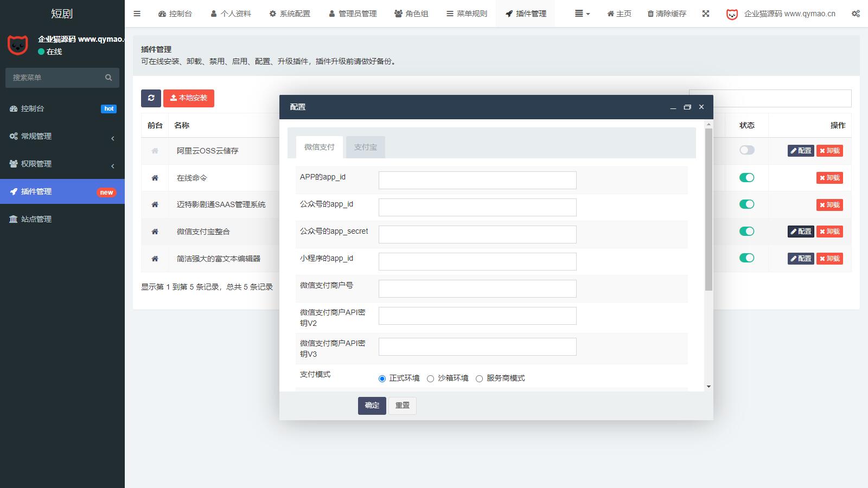Expand the 权限管理 sidebar menu
868x488 pixels.
tap(62, 164)
